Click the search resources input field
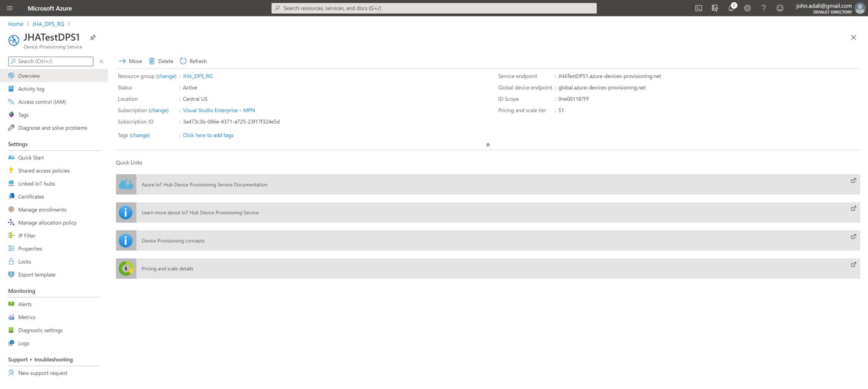 [433, 8]
